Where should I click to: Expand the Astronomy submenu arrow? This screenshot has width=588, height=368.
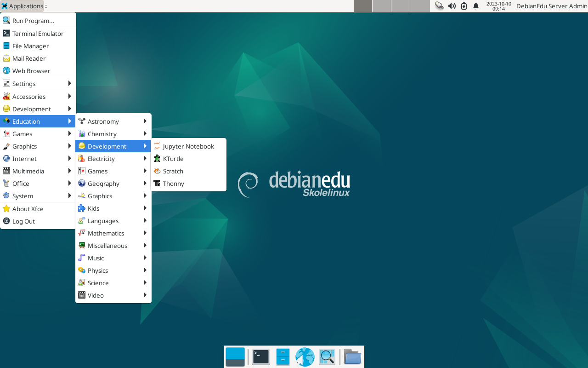click(145, 121)
